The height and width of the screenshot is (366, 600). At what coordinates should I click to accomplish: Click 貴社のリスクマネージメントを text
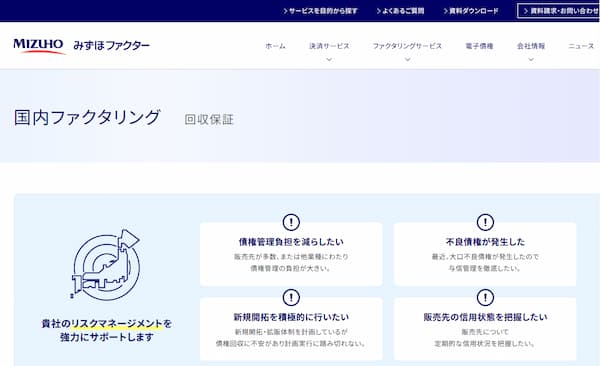(x=107, y=324)
